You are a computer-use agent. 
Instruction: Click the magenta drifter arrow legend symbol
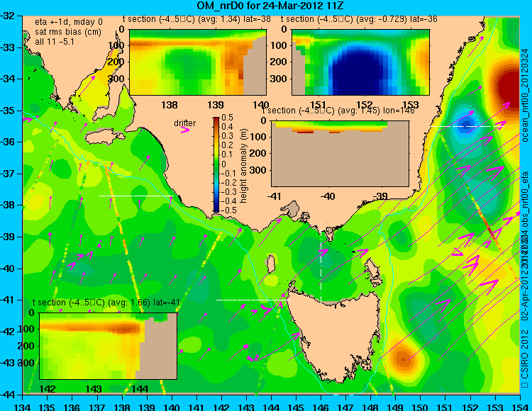[185, 130]
